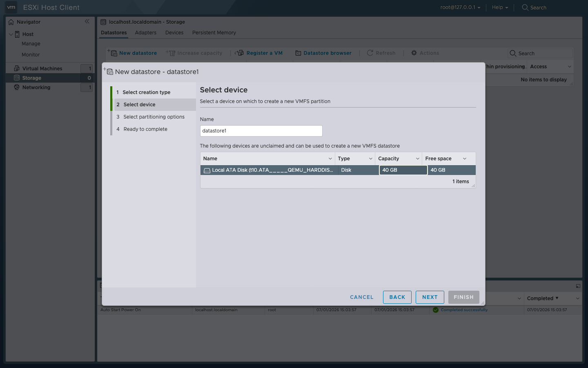Open the Free space column dropdown arrow
Viewport: 588px width, 368px height.
click(x=464, y=159)
